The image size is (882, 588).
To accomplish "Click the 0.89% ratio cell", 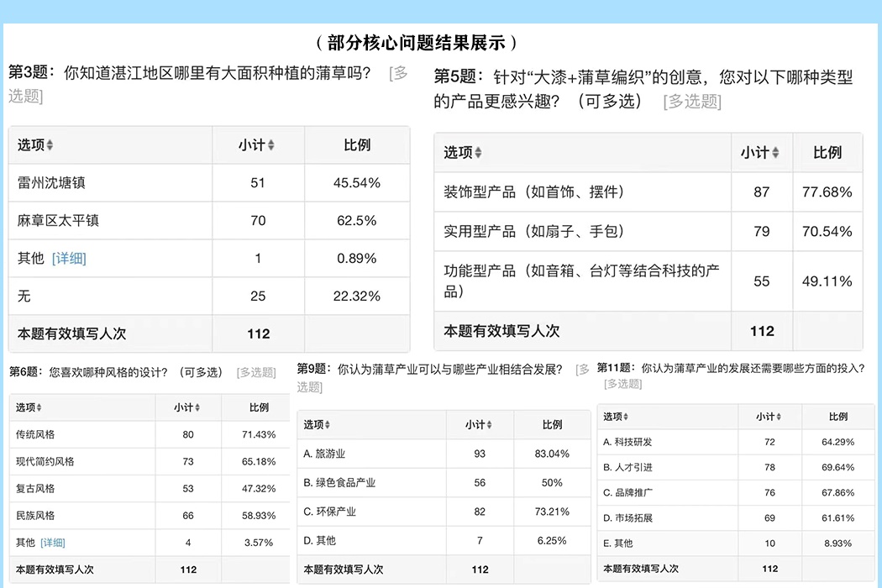I will (x=357, y=258).
